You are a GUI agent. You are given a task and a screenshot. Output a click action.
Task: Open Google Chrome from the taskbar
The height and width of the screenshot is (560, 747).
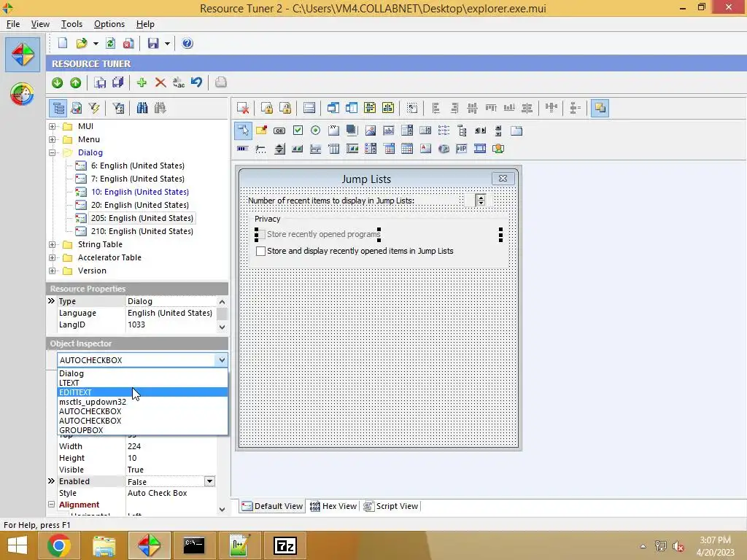pos(58,545)
